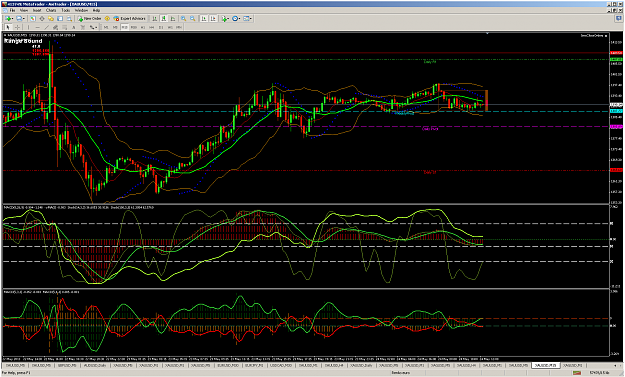Expand the Templates dropdown arrow

(251, 19)
